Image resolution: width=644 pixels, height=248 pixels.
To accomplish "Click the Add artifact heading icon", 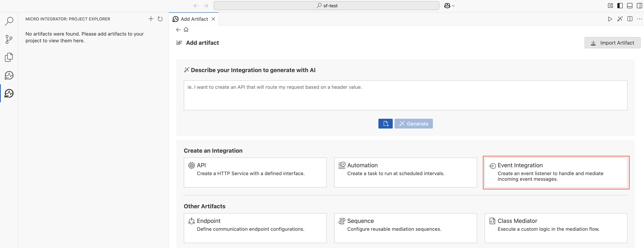I will click(179, 43).
